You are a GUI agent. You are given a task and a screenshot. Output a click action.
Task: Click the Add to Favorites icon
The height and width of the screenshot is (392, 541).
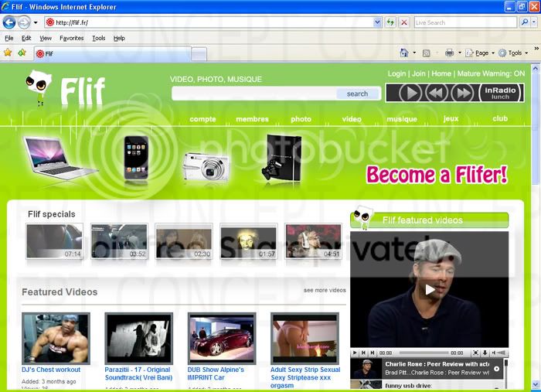pyautogui.click(x=22, y=53)
